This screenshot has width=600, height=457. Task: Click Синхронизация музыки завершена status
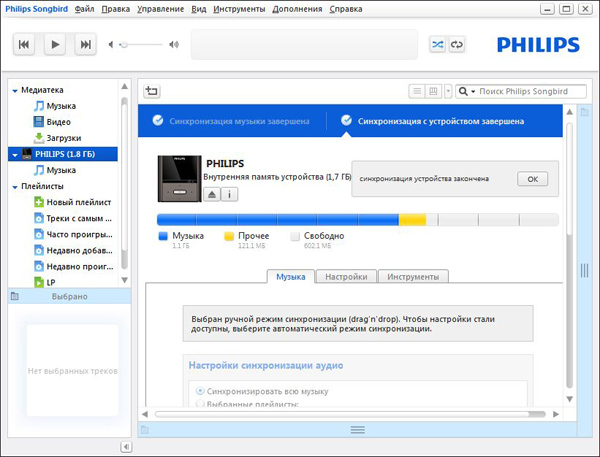click(x=231, y=121)
